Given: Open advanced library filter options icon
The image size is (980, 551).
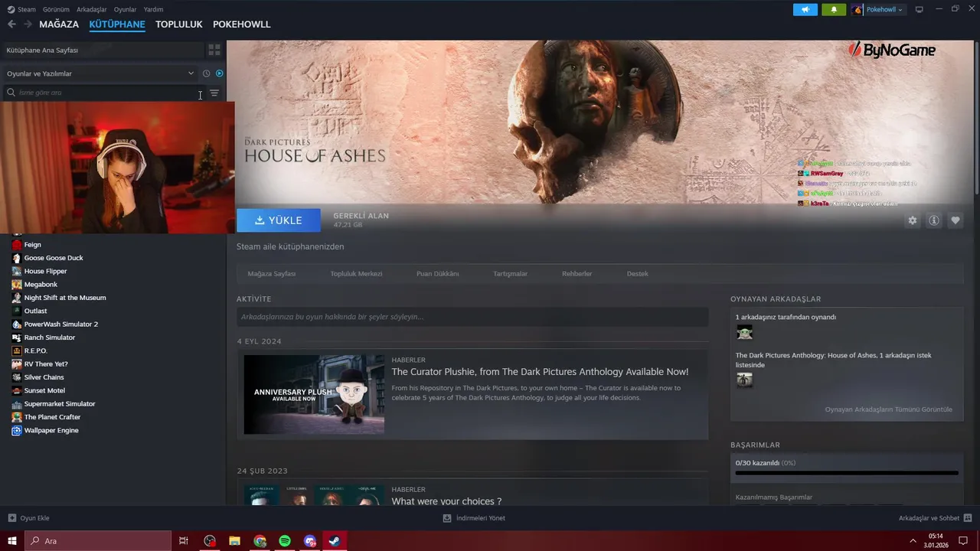Looking at the screenshot, I should (x=214, y=93).
